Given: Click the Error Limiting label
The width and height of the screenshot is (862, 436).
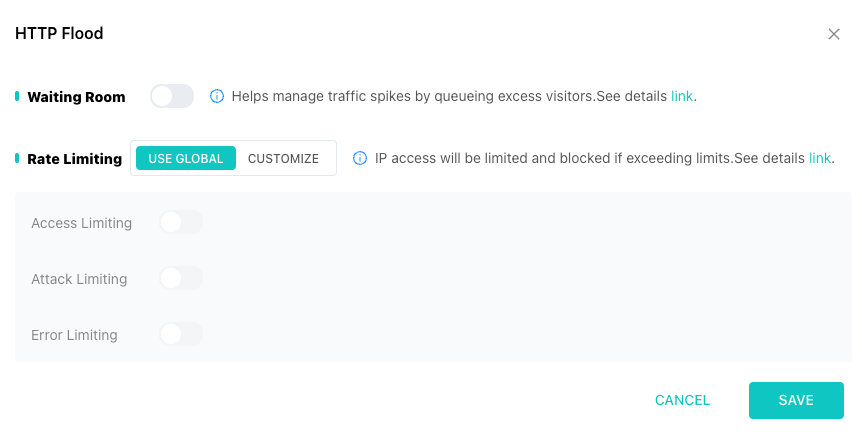Looking at the screenshot, I should click(x=75, y=335).
